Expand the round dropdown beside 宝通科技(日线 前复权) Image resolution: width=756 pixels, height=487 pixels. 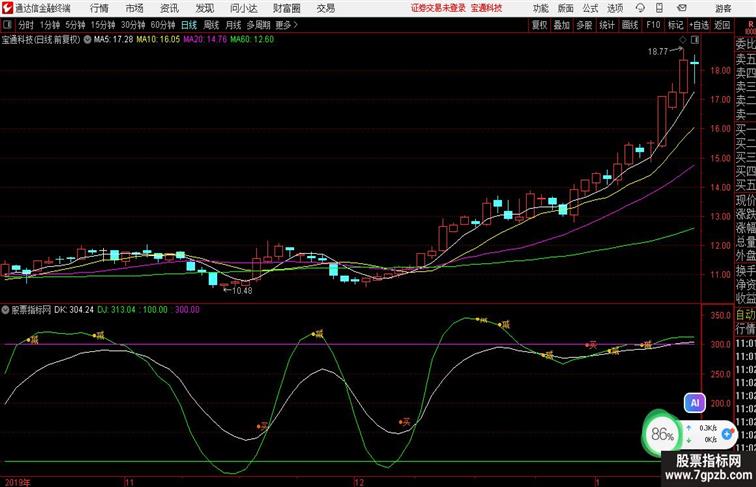pyautogui.click(x=87, y=40)
